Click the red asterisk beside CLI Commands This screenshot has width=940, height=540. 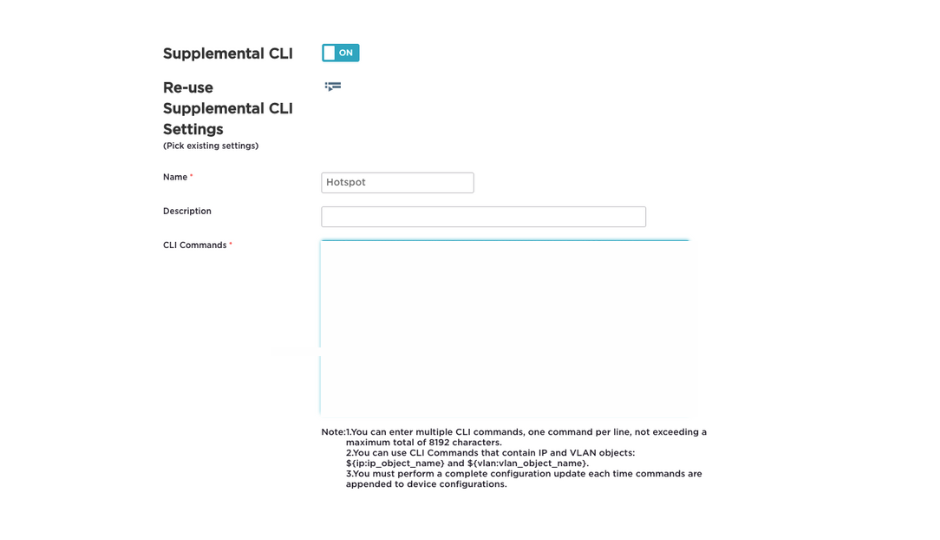pos(231,245)
